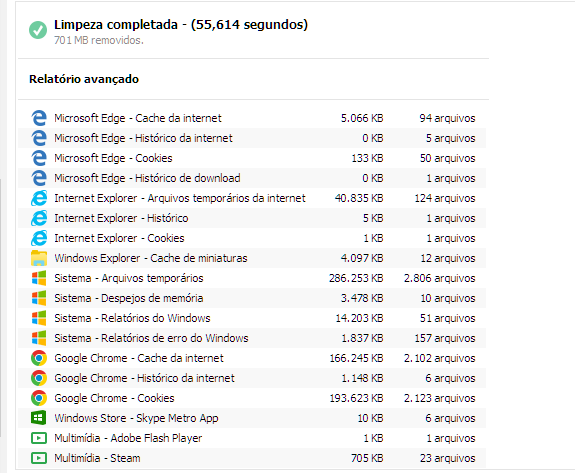Click the Relatório avançado heading

(84, 79)
